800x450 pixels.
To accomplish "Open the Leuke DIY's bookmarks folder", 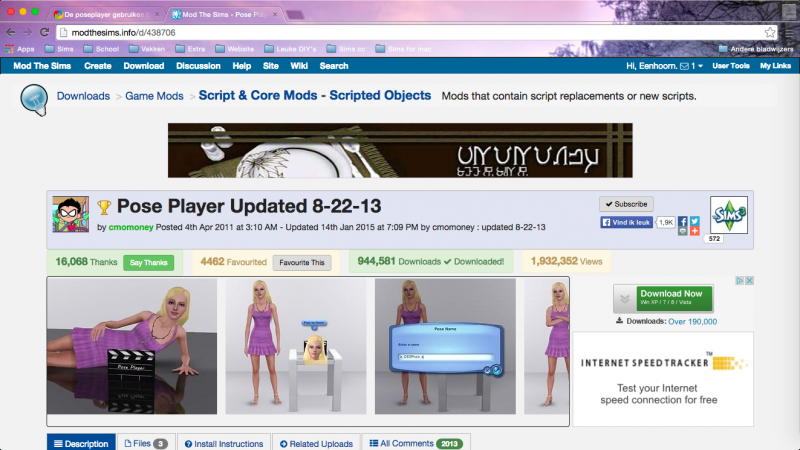I will tap(290, 49).
